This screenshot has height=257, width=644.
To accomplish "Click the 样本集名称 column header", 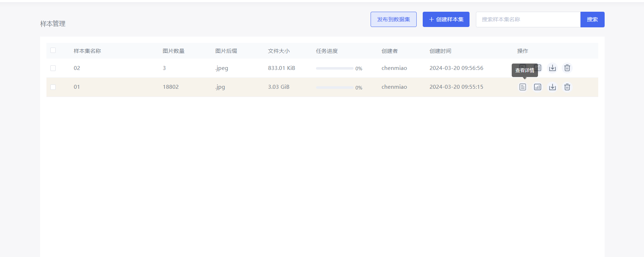I will 87,51.
